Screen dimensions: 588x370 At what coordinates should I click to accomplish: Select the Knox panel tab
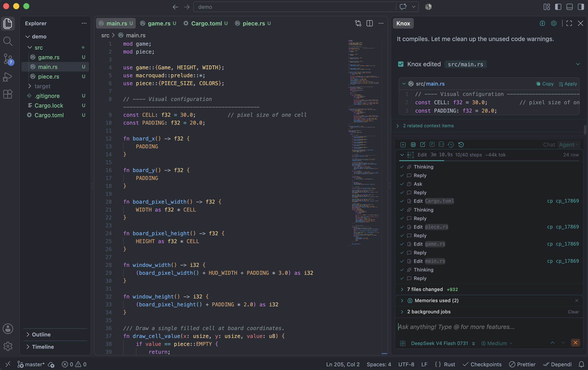coord(403,23)
